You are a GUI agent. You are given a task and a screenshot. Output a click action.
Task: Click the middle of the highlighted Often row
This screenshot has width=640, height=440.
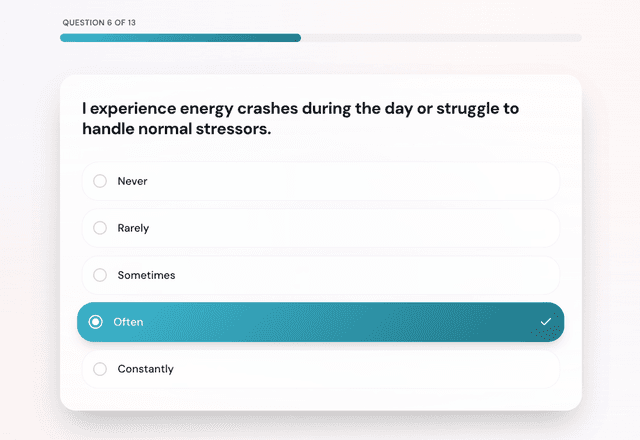pyautogui.click(x=320, y=322)
